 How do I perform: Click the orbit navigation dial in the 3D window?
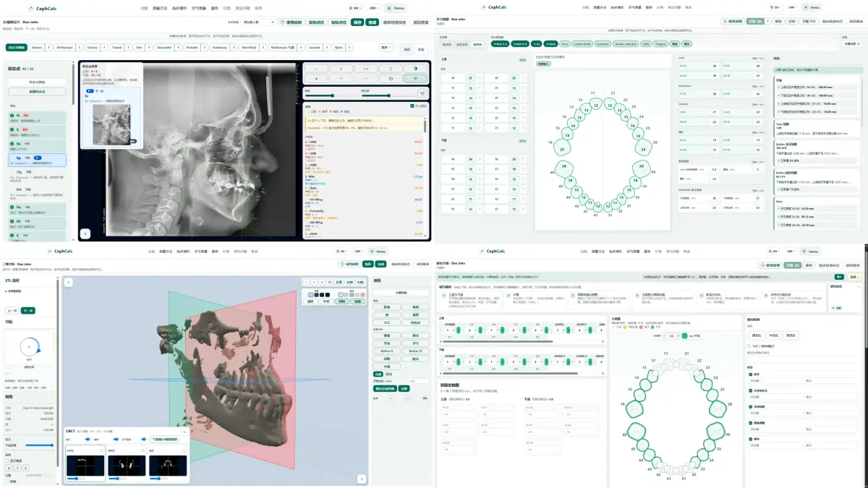pyautogui.click(x=29, y=348)
